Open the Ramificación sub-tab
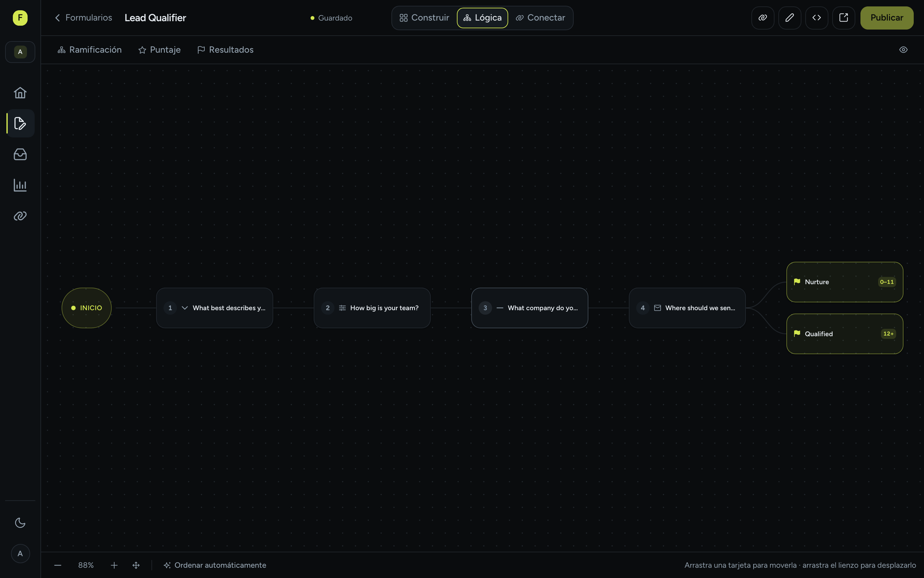This screenshot has width=924, height=578. pos(89,50)
